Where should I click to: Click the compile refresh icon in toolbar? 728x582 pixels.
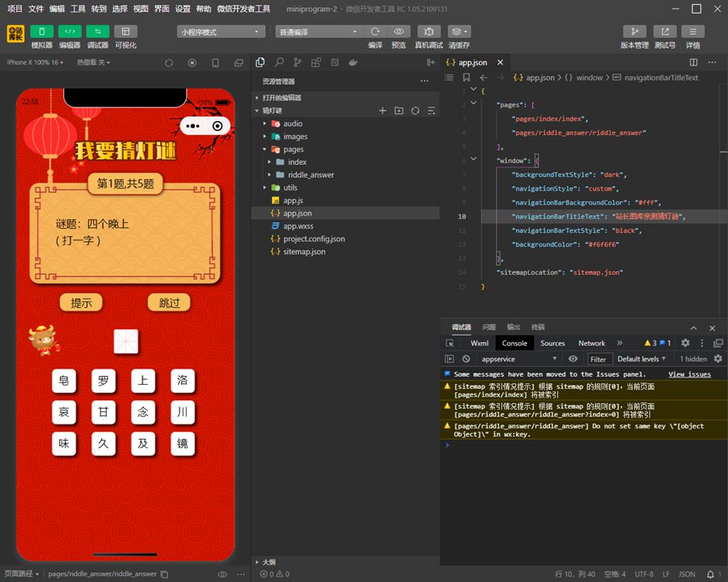pyautogui.click(x=375, y=32)
